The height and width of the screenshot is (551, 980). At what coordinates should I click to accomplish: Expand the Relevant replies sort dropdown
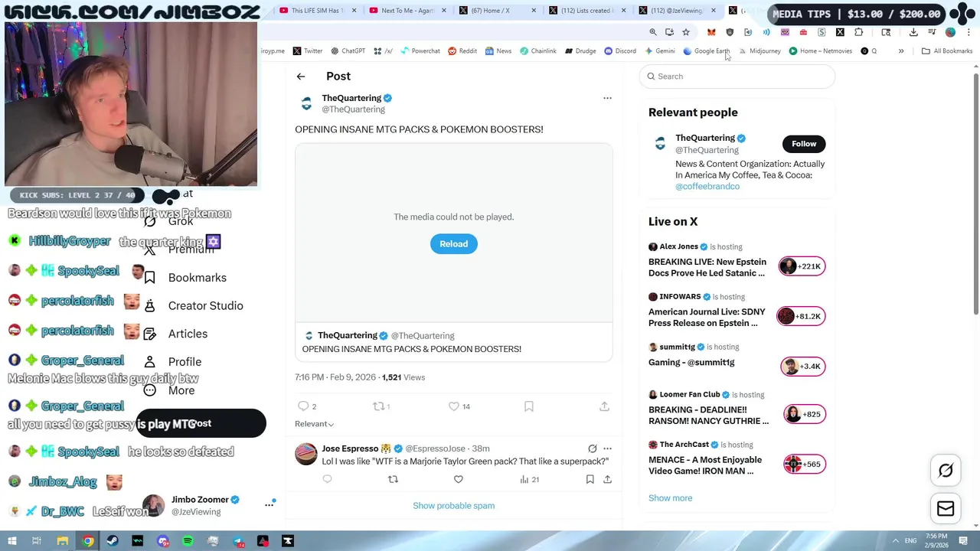pyautogui.click(x=314, y=424)
